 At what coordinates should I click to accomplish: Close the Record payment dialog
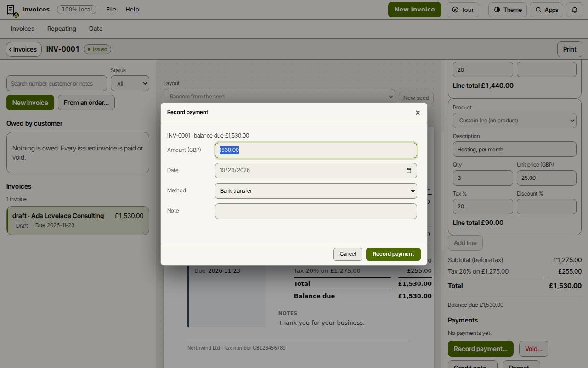418,113
